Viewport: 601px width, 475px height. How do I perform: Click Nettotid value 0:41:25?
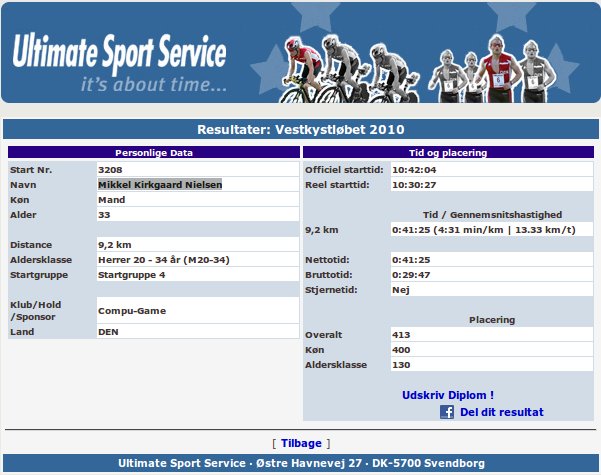(x=411, y=260)
